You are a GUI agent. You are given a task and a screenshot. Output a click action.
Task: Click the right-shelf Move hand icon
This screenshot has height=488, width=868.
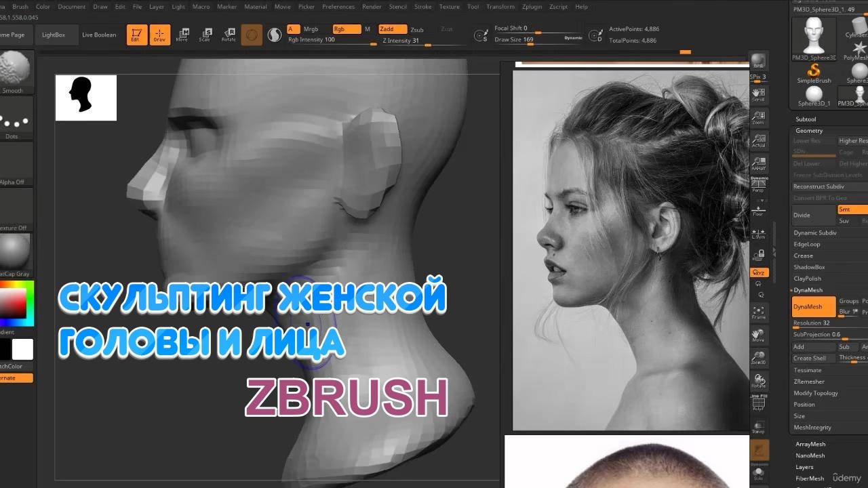click(758, 335)
